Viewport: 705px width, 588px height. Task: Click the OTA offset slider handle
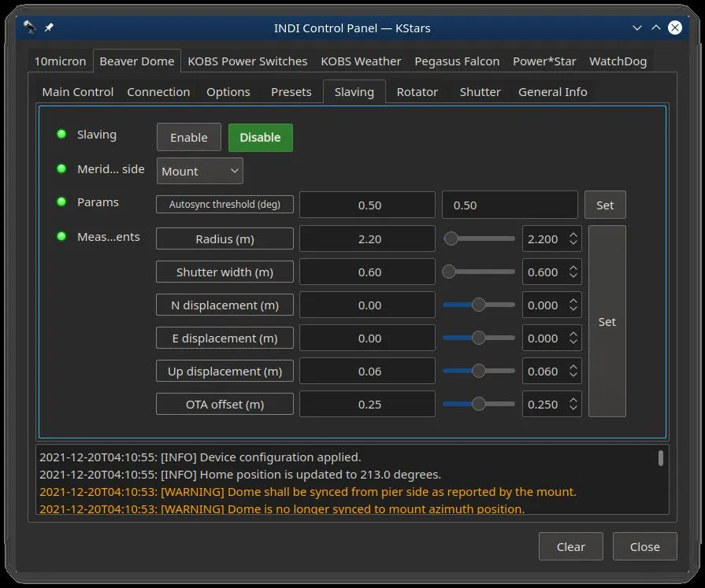(x=479, y=405)
